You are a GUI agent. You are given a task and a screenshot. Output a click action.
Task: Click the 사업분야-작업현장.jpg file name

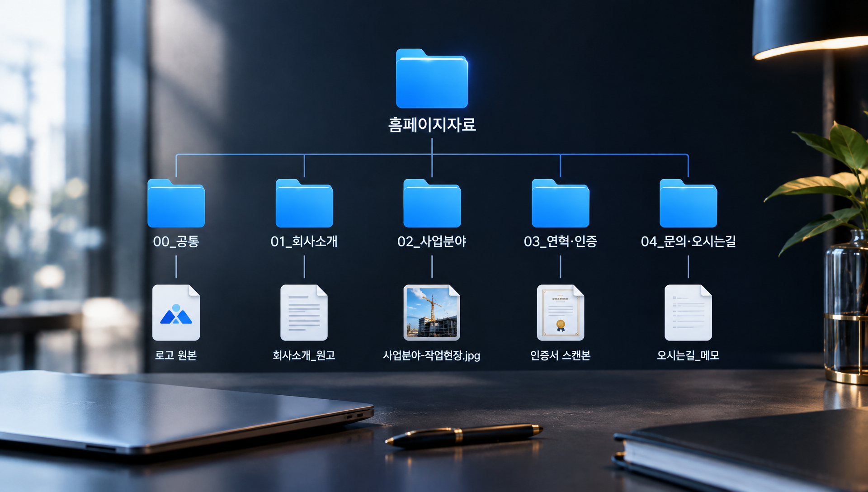point(432,356)
